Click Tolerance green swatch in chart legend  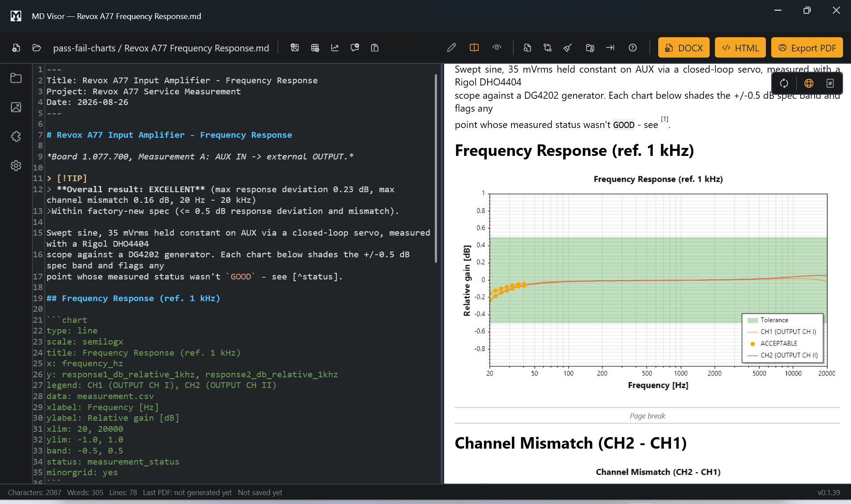(753, 320)
